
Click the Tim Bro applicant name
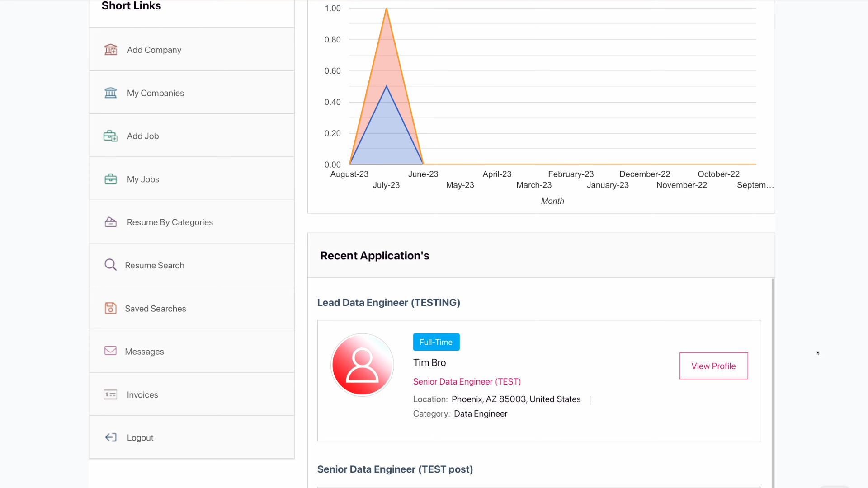(429, 363)
